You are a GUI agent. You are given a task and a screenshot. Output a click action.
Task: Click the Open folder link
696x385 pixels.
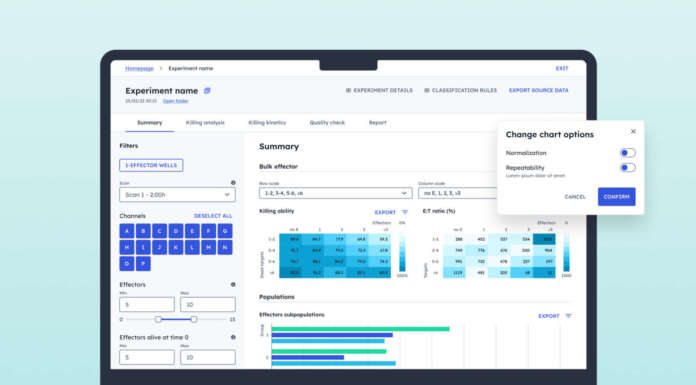click(175, 101)
